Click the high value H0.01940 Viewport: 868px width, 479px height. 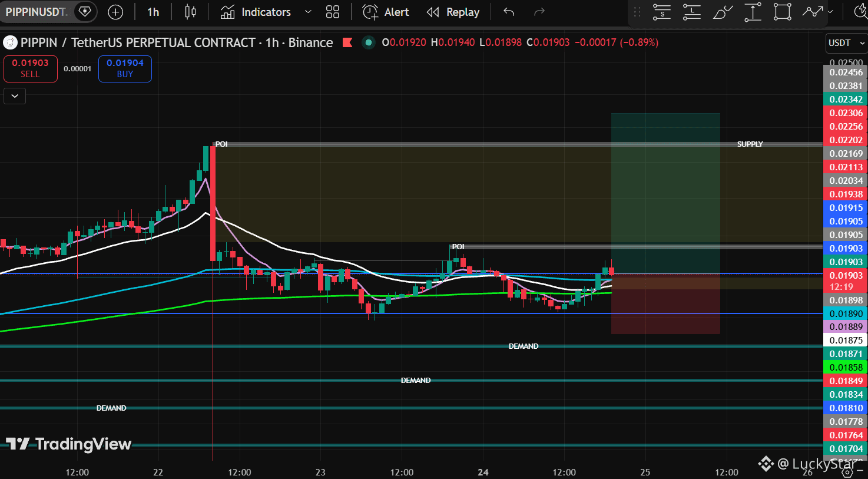coord(453,42)
